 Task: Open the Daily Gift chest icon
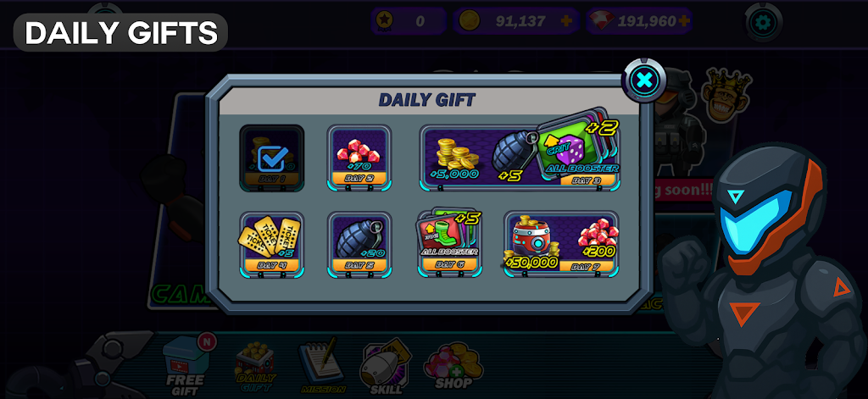[255, 365]
